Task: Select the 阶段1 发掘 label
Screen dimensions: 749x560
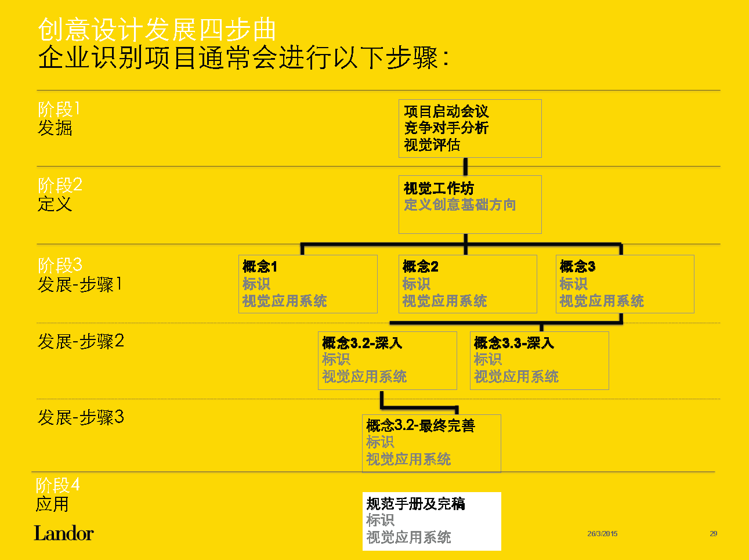Action: (x=58, y=118)
